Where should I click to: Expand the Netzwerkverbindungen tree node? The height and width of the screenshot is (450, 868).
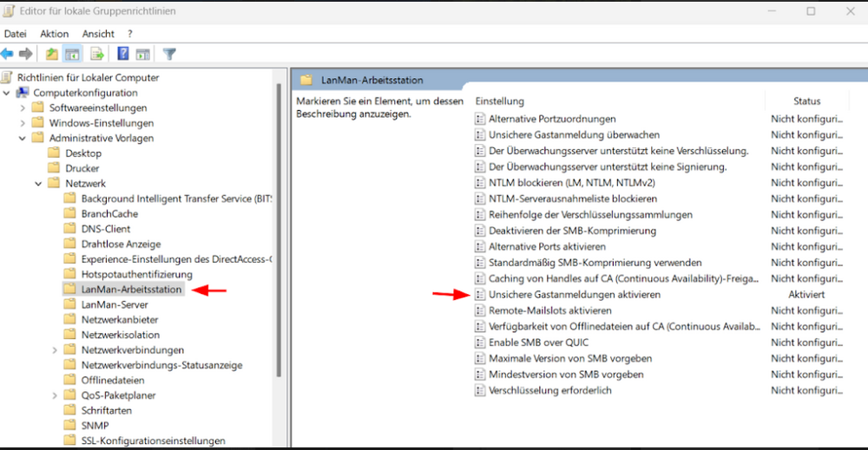(54, 350)
